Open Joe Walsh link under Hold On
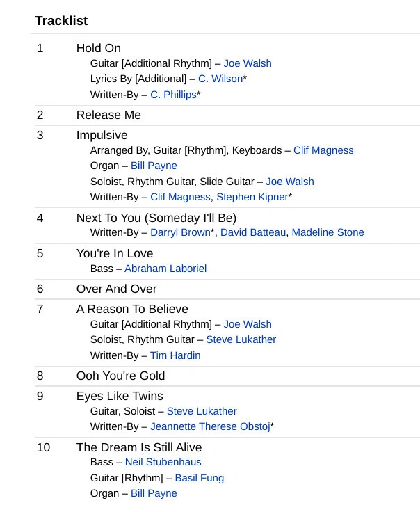 (x=247, y=63)
